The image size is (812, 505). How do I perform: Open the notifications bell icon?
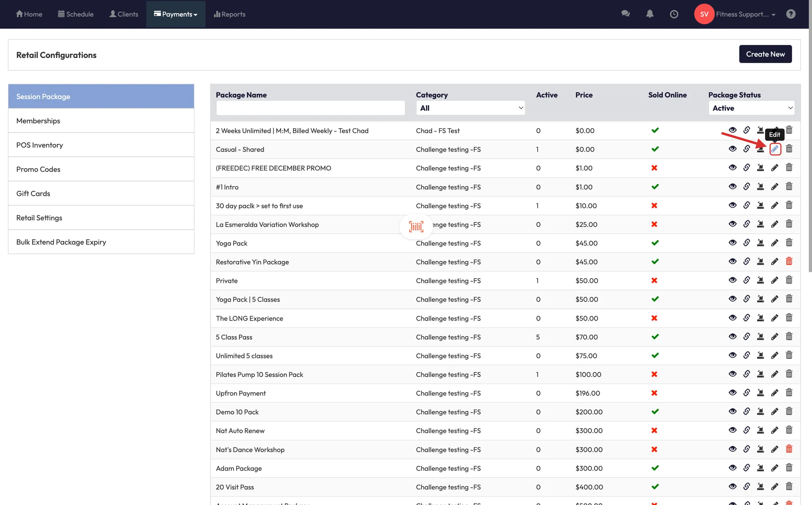649,14
